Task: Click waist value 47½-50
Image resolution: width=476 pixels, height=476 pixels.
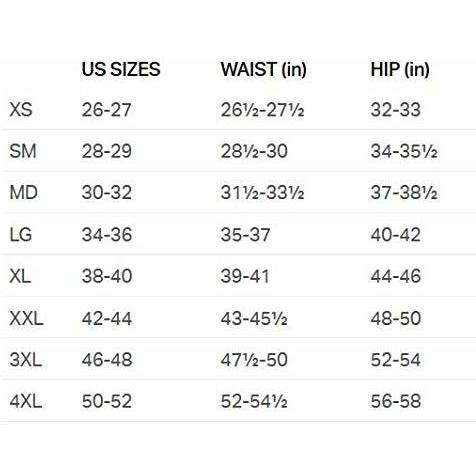Action: click(254, 360)
